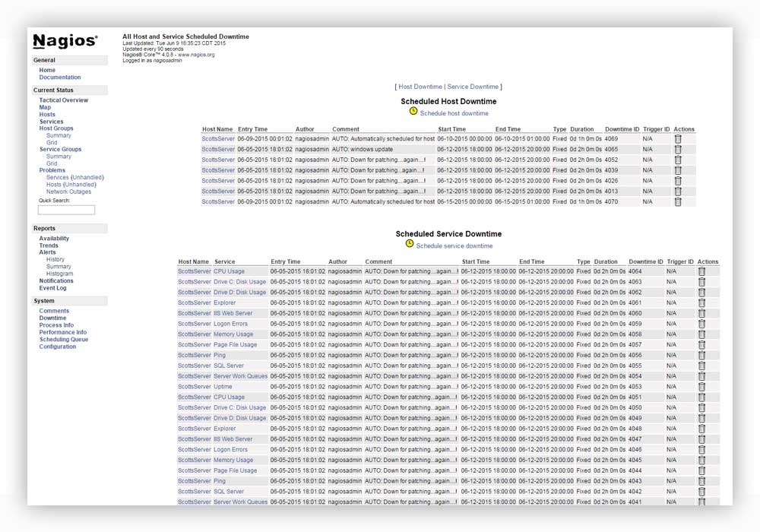This screenshot has height=532, width=760.
Task: Open Configuration under System
Action: pyautogui.click(x=58, y=347)
